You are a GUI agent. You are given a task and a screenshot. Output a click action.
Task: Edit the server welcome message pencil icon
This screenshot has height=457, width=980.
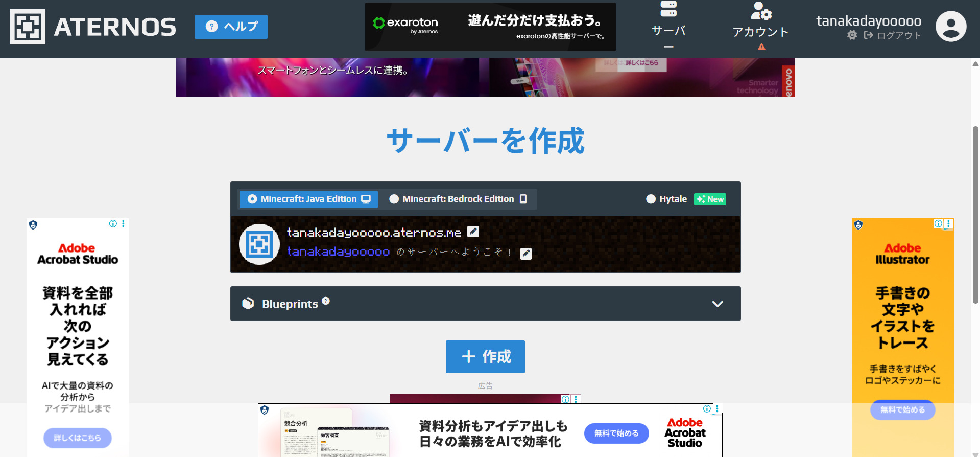(525, 254)
